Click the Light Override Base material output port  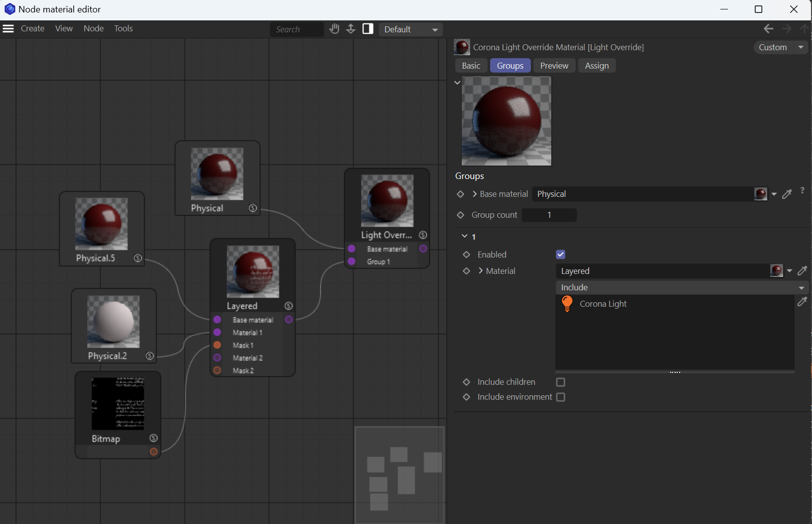click(423, 249)
